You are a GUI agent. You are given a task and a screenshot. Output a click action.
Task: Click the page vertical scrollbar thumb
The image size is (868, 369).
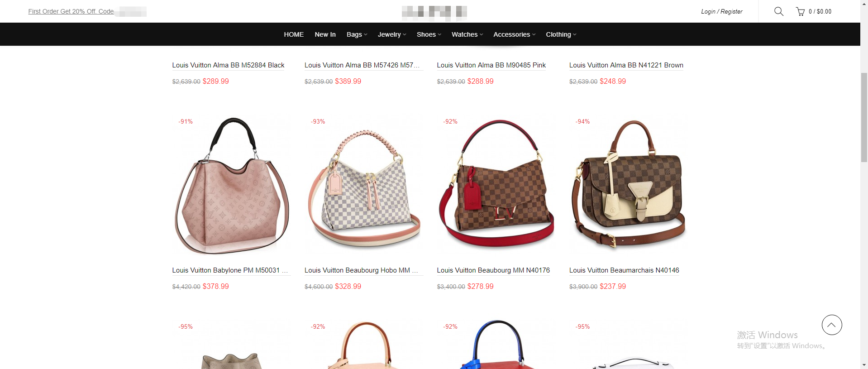864,117
